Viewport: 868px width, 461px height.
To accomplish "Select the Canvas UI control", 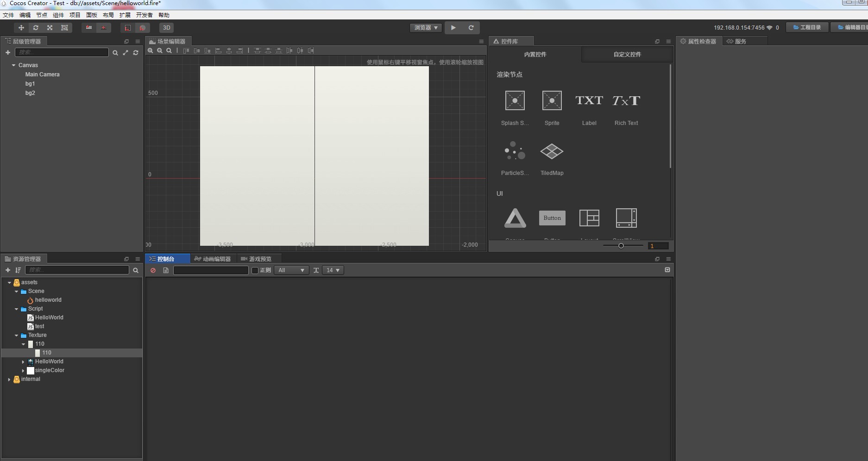I will pos(515,218).
